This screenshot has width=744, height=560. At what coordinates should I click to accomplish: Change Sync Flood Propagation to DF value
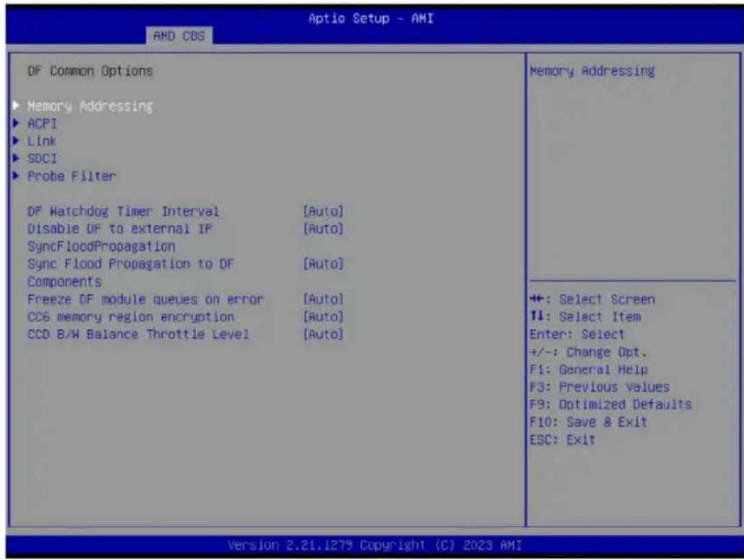323,264
